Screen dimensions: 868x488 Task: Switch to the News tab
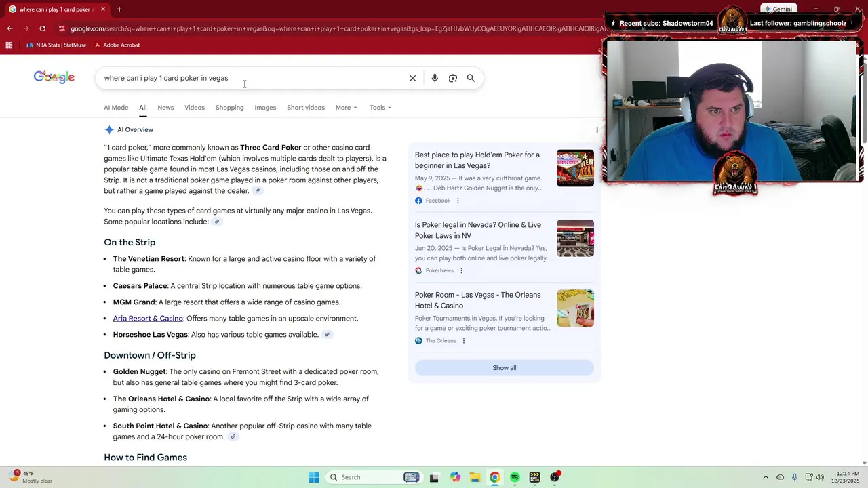(165, 108)
